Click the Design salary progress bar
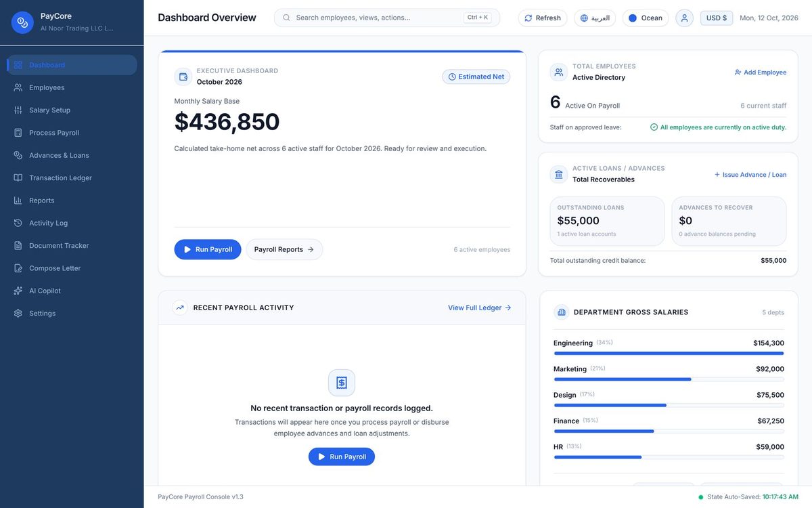Image resolution: width=812 pixels, height=508 pixels. coord(669,405)
